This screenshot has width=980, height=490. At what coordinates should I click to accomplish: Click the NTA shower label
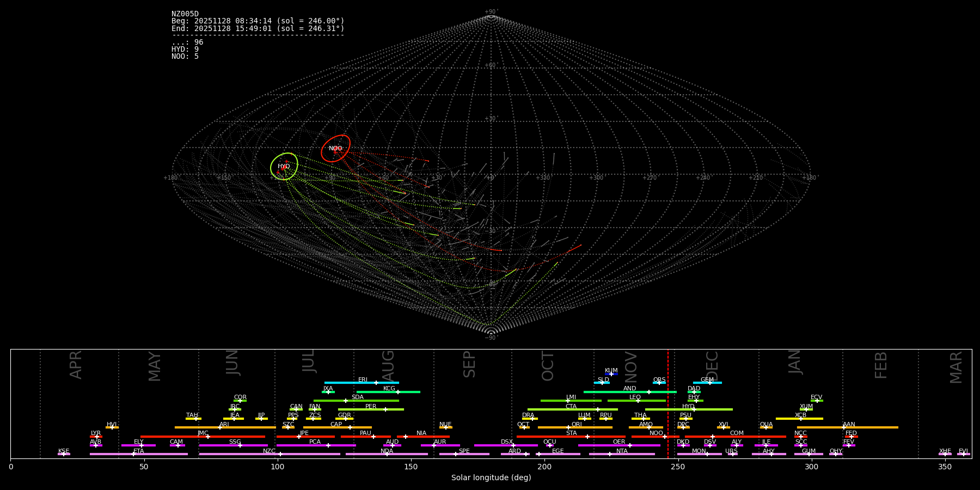[622, 451]
